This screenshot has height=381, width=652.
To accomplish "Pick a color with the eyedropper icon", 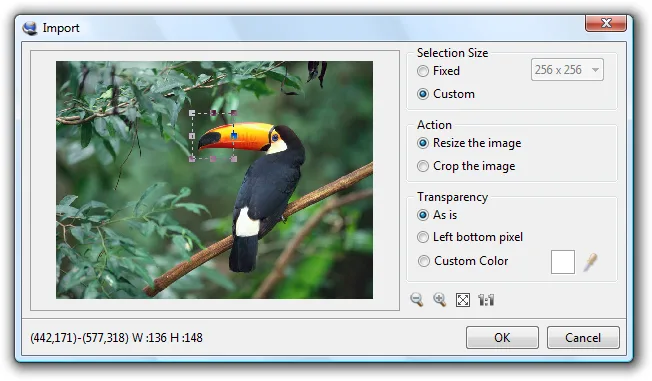I will coord(590,262).
